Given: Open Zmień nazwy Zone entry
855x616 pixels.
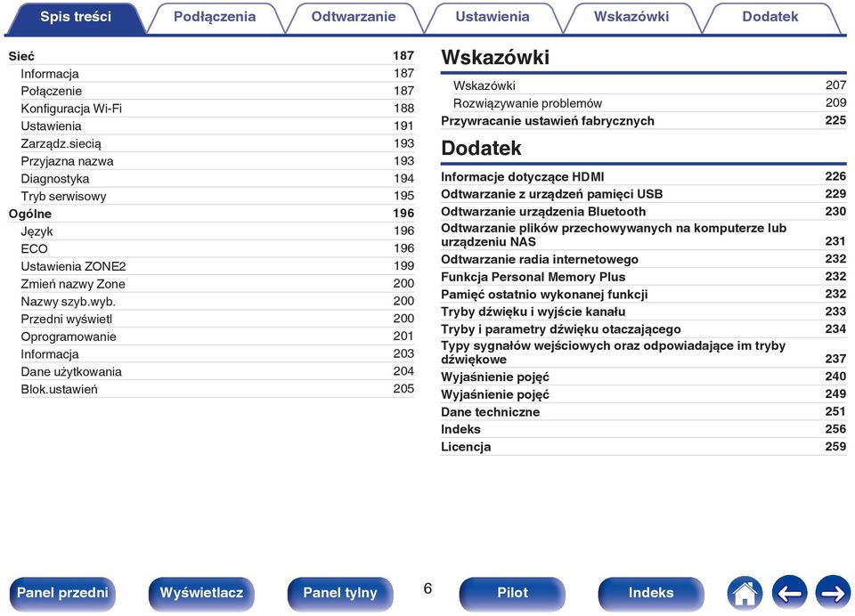Looking at the screenshot, I should coord(217,283).
